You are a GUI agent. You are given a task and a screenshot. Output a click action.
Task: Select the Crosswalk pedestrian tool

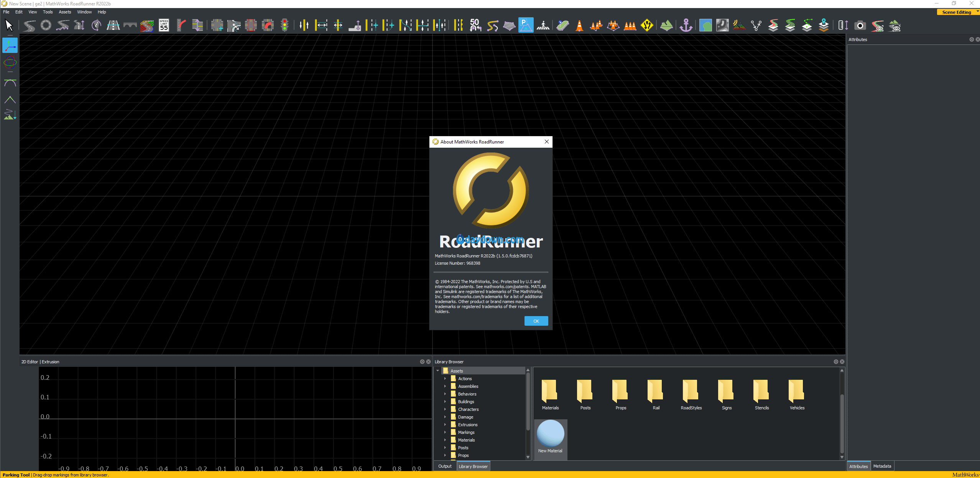click(x=543, y=26)
